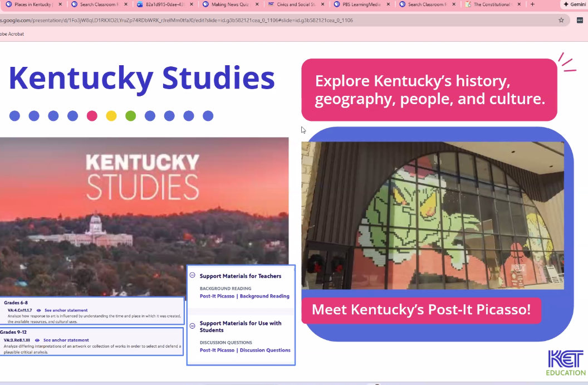Select standard code VA:3.Re8.1.III
The width and height of the screenshot is (588, 385).
[x=17, y=340]
